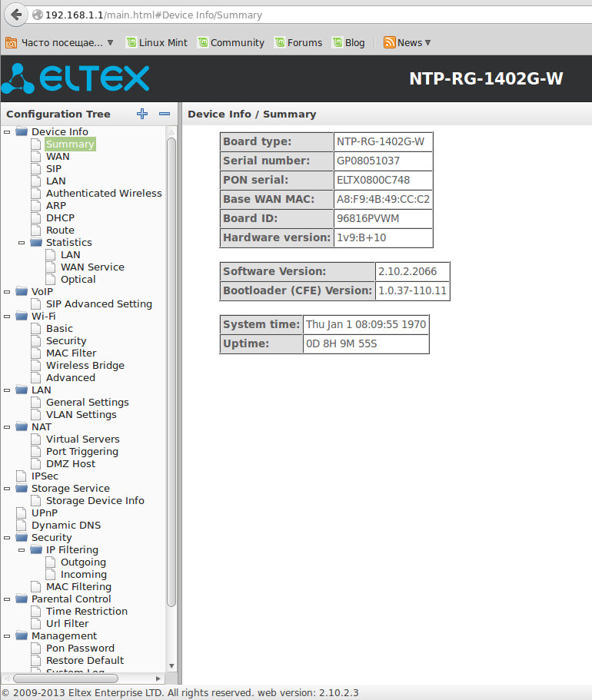Open Time Restriction page
This screenshot has height=700, width=592.
(87, 611)
